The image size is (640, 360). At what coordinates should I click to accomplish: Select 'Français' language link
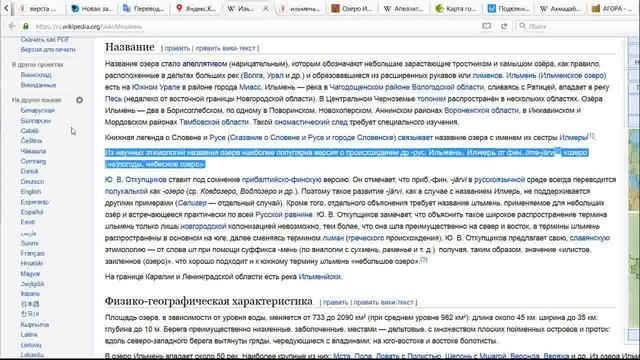32,253
